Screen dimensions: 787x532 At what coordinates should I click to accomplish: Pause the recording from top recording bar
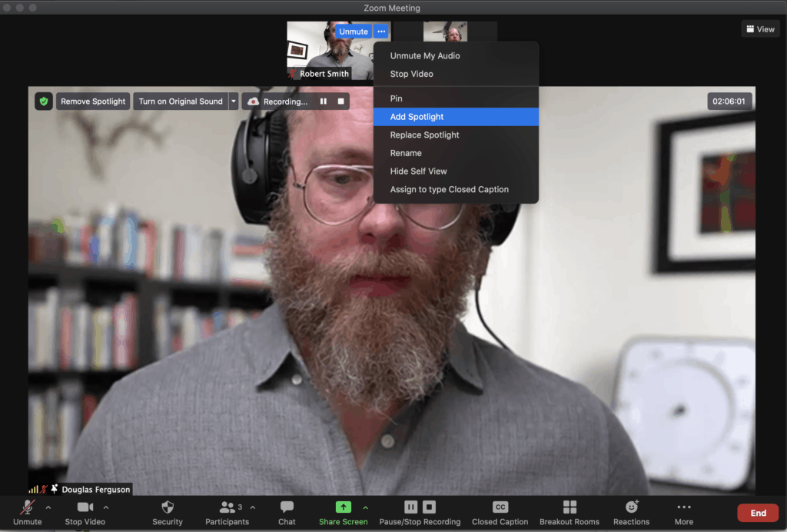pos(324,101)
